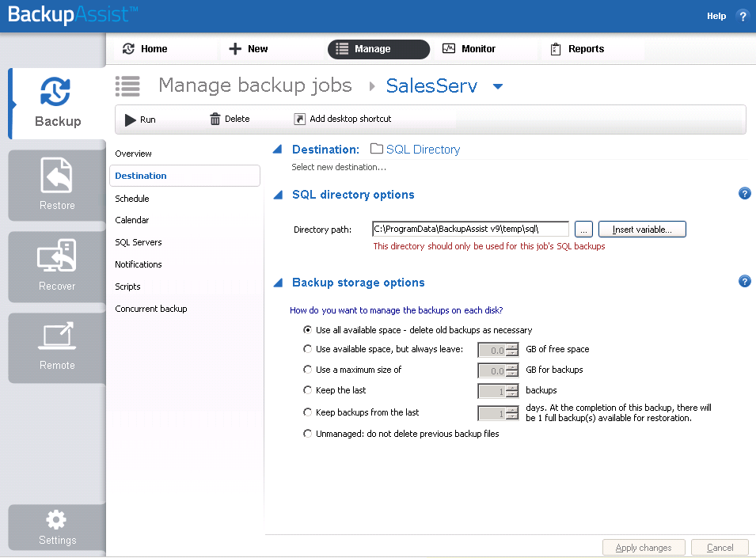Add desktop shortcut for this job
Screen dimensions: 756x558
pos(343,119)
